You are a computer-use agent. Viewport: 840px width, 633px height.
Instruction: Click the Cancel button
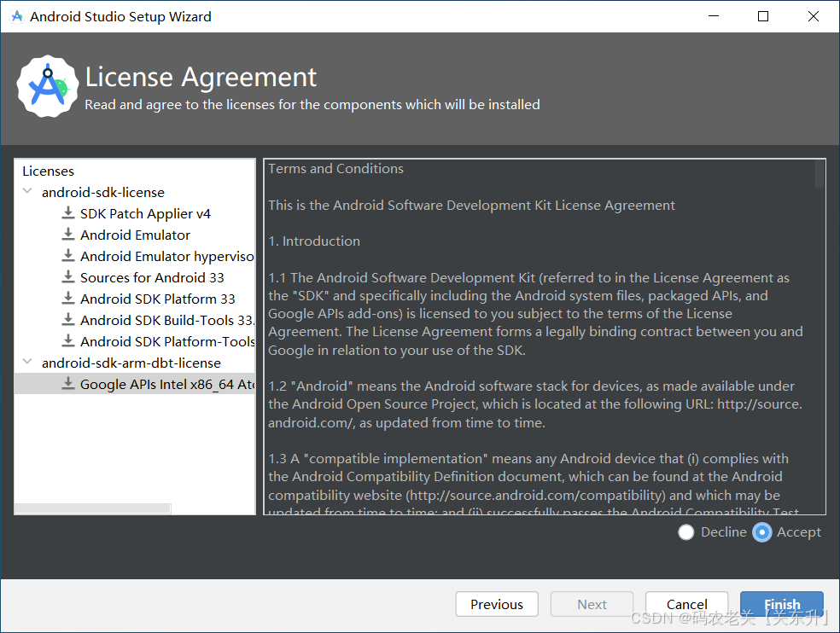pos(687,604)
